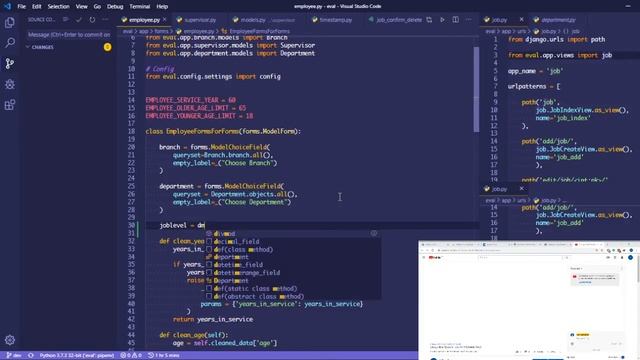
Task: Open the View menu
Action: (82, 7)
